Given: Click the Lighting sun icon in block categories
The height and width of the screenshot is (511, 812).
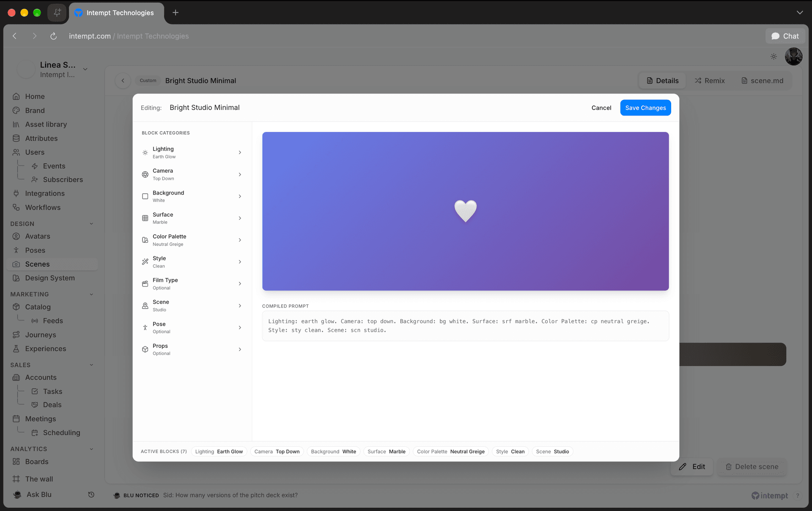Looking at the screenshot, I should coord(145,152).
